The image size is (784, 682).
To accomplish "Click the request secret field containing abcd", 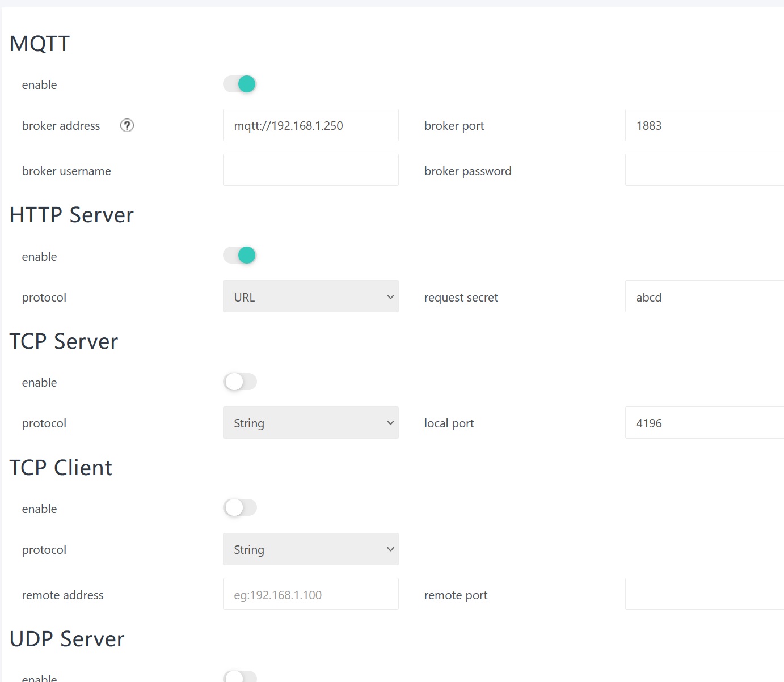I will [704, 296].
